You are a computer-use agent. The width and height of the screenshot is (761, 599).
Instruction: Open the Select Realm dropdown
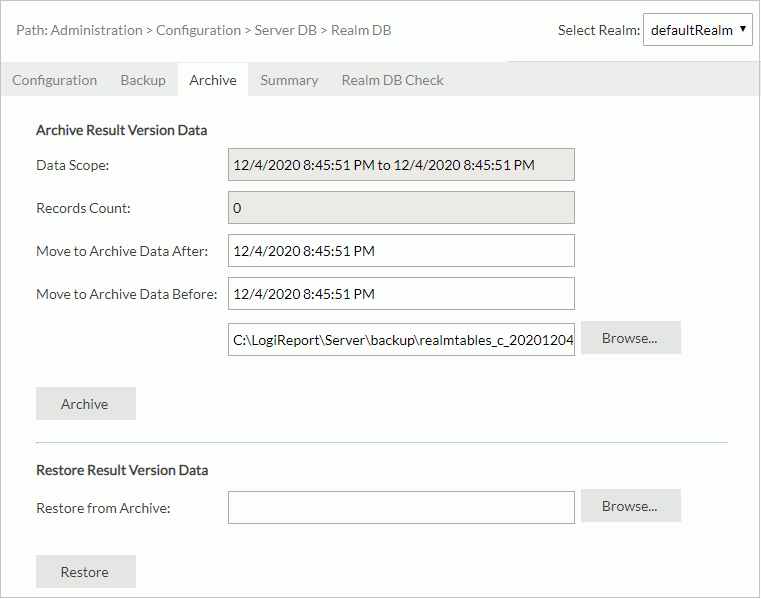(x=697, y=30)
